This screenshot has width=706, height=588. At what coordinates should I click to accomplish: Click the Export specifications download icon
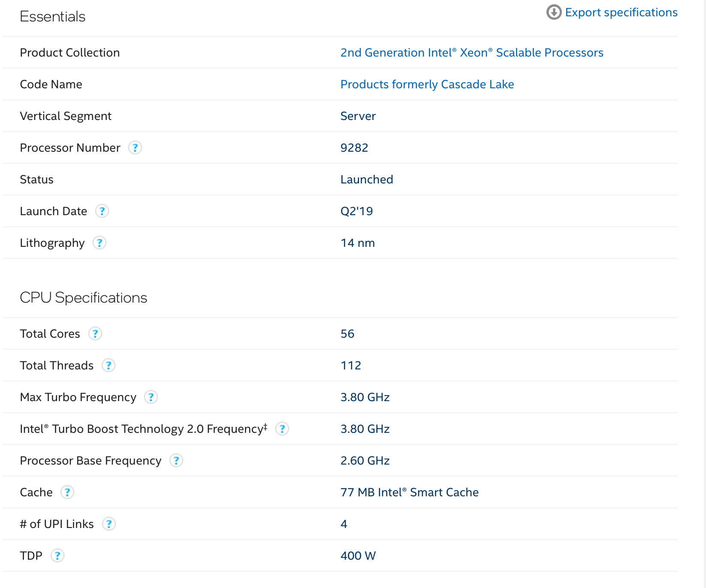tap(554, 12)
